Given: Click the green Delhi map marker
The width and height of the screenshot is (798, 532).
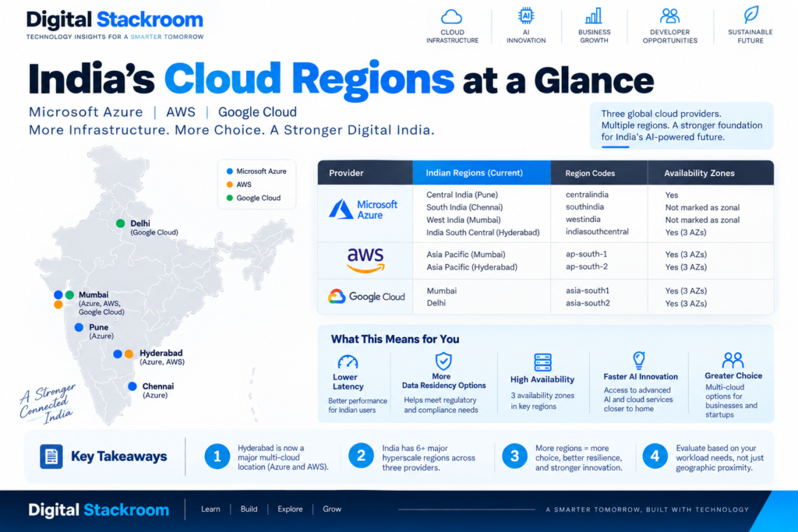Looking at the screenshot, I should click(121, 224).
